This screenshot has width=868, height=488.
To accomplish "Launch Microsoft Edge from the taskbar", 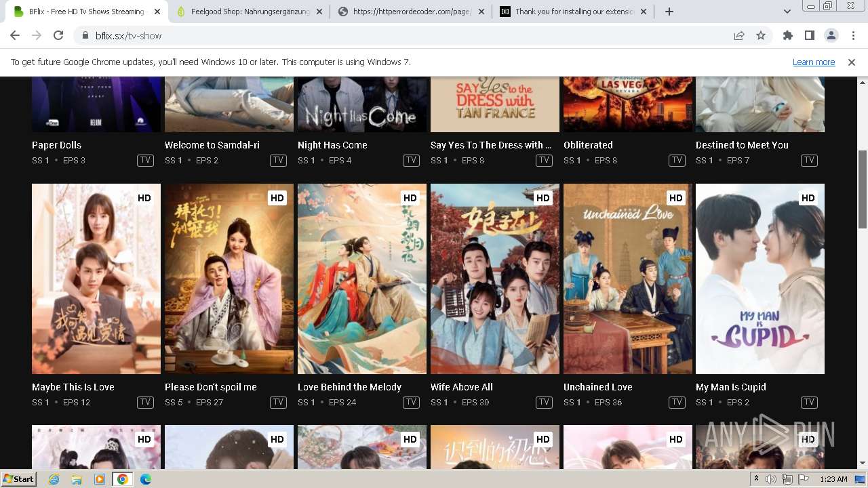I will click(x=145, y=479).
